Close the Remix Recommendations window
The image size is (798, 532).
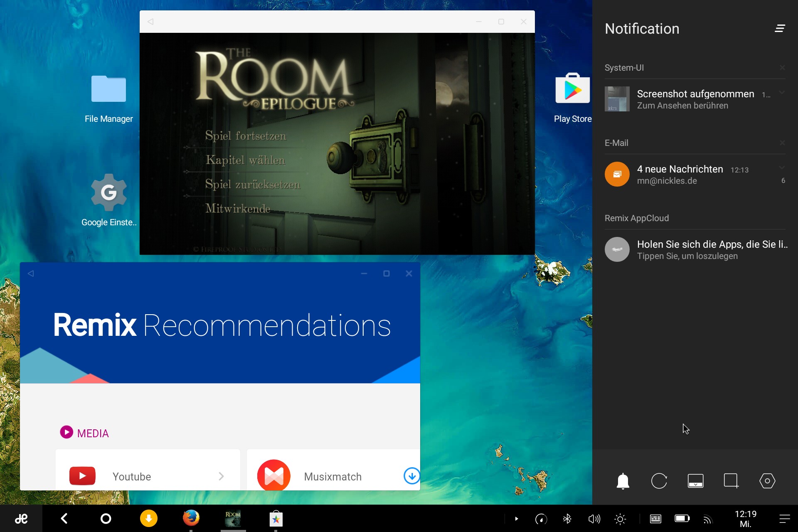tap(409, 273)
